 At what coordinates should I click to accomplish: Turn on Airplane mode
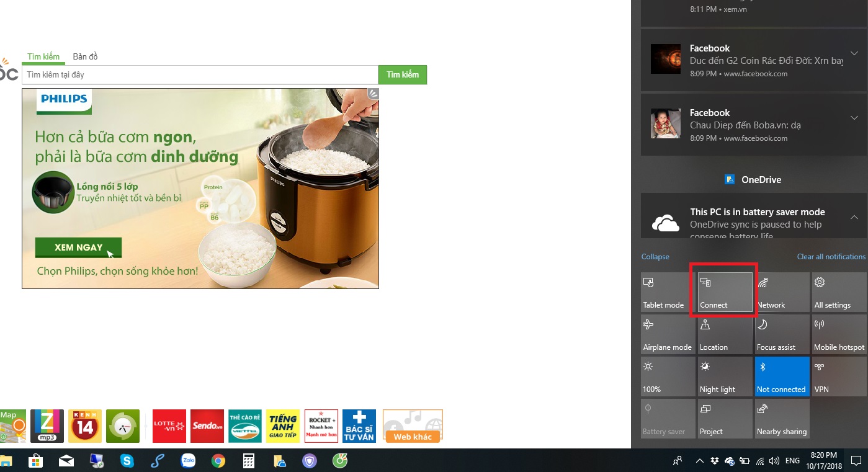pos(668,334)
